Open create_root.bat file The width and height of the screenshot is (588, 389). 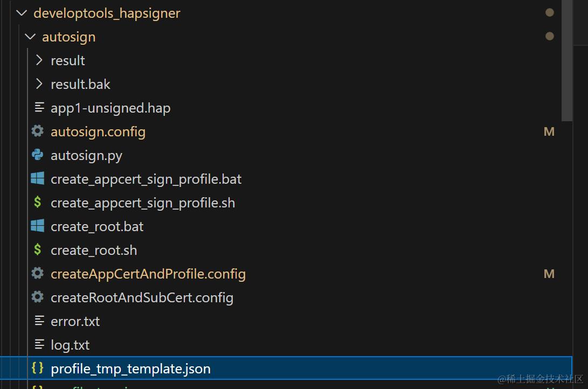97,227
